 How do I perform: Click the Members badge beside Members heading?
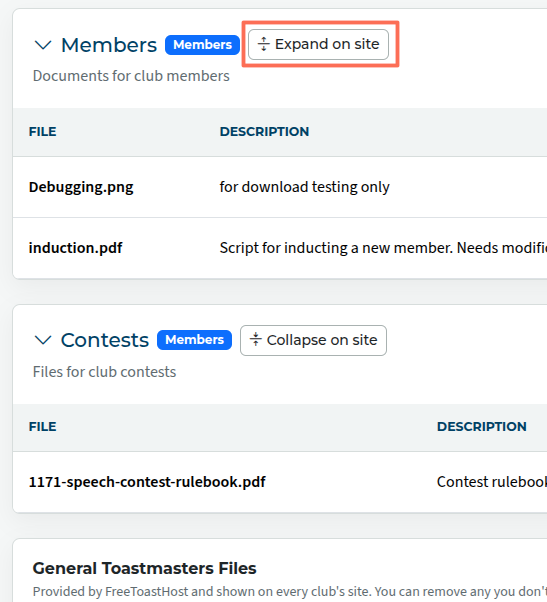202,45
